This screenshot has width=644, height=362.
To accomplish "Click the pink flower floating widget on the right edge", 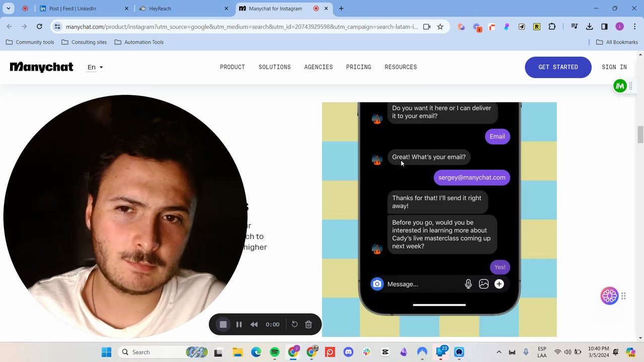I will click(609, 296).
